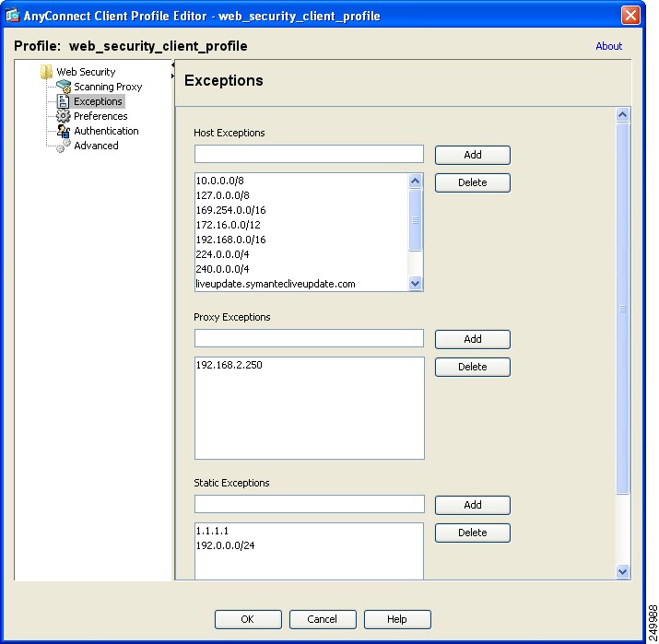Click the Cancel button
The height and width of the screenshot is (644, 659).
(323, 620)
